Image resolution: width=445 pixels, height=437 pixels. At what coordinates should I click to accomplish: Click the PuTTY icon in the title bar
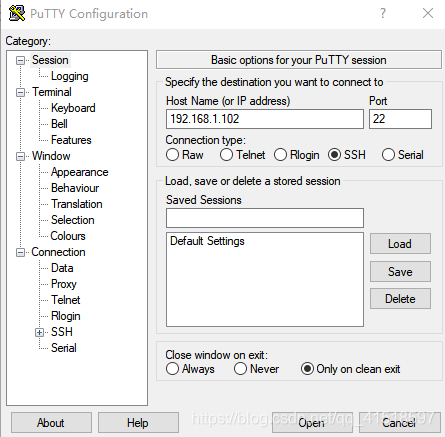coord(17,13)
